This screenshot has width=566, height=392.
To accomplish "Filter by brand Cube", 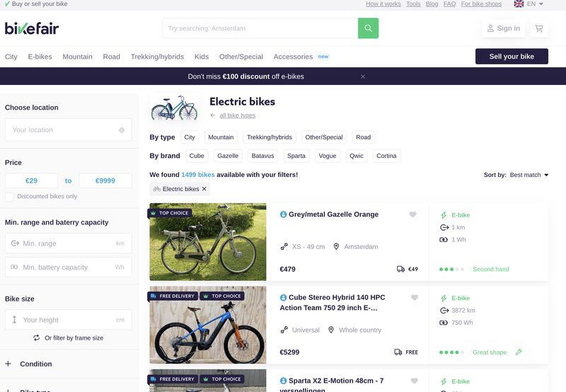I will (197, 156).
